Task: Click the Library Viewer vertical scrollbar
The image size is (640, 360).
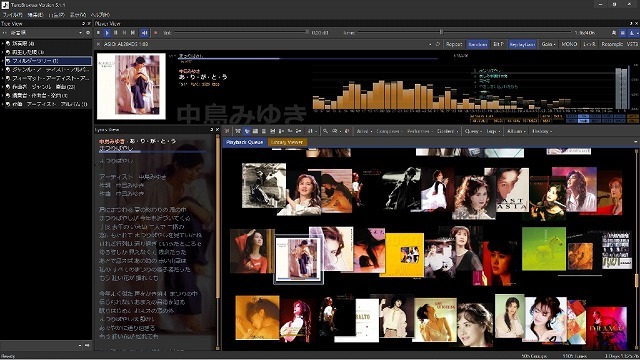Action: tap(636, 249)
